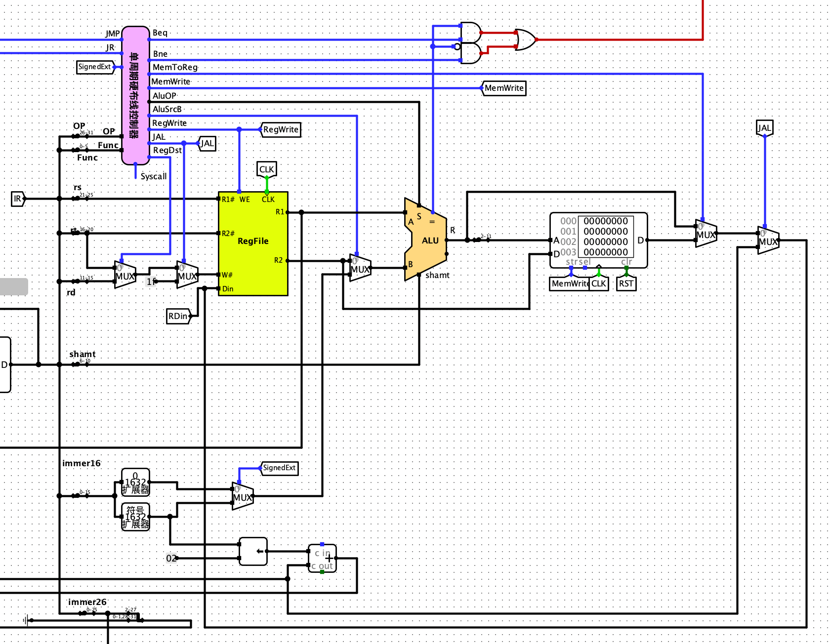Click the AluOP output label
The height and width of the screenshot is (644, 831).
coord(164,96)
